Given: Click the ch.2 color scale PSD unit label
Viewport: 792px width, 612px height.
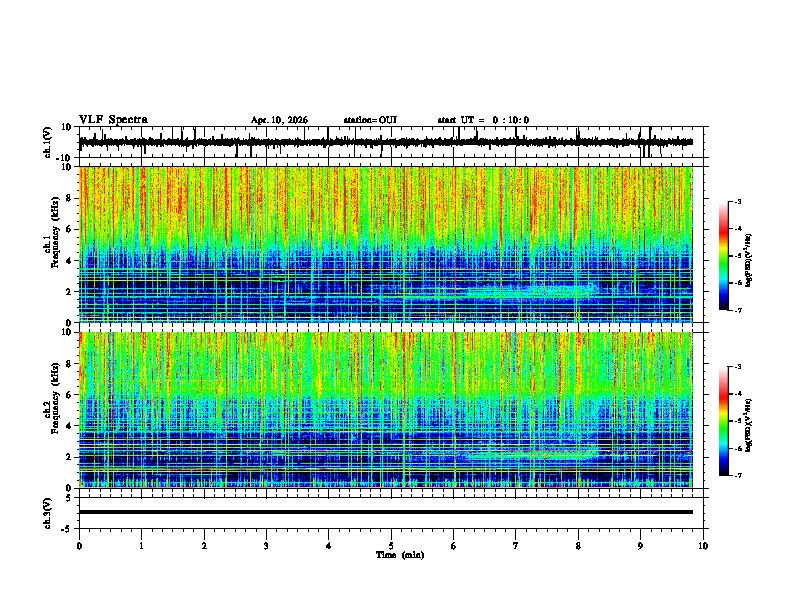Looking at the screenshot, I should tap(749, 426).
